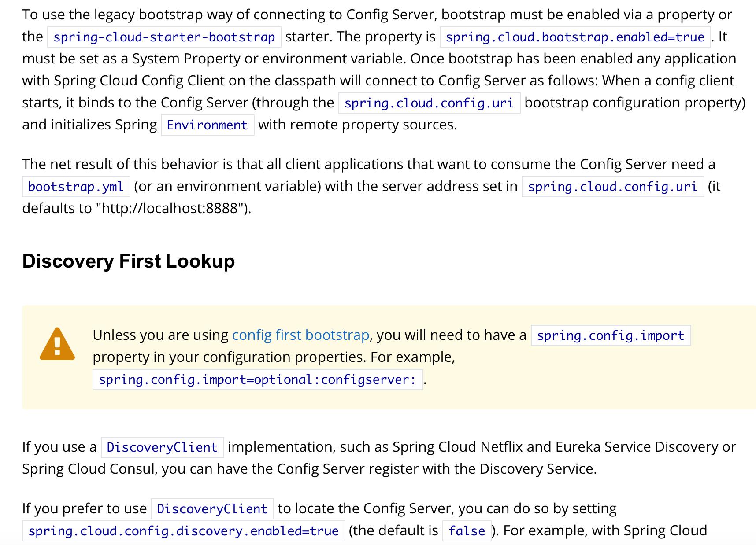
Task: Click DiscoveryClient code after "If you use a"
Action: coord(162,447)
